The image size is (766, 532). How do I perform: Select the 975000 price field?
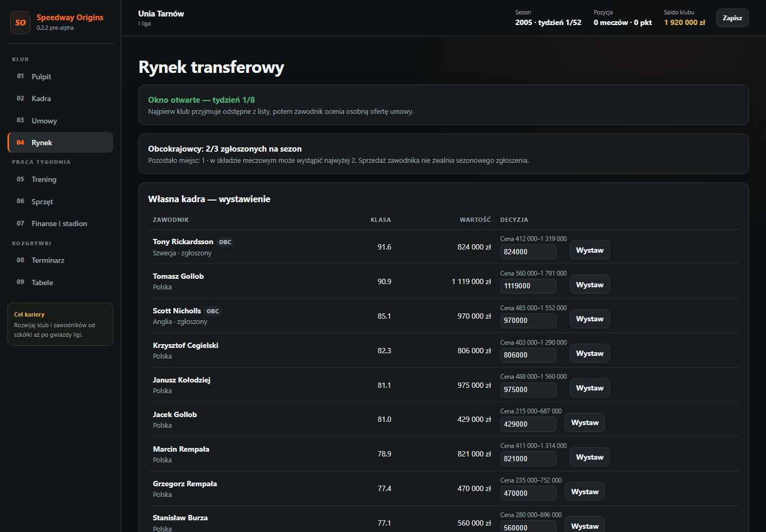coord(528,389)
